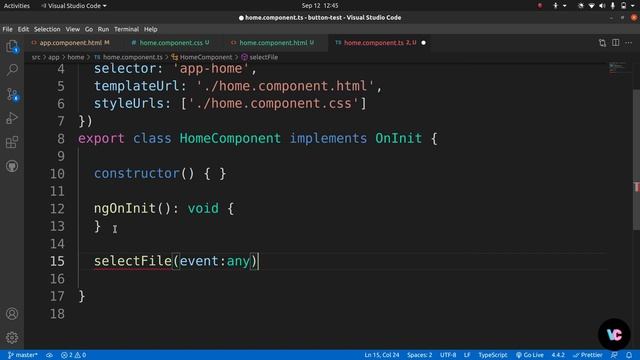The image size is (640, 360).
Task: Click the sync changes cloud icon
Action: tap(49, 355)
